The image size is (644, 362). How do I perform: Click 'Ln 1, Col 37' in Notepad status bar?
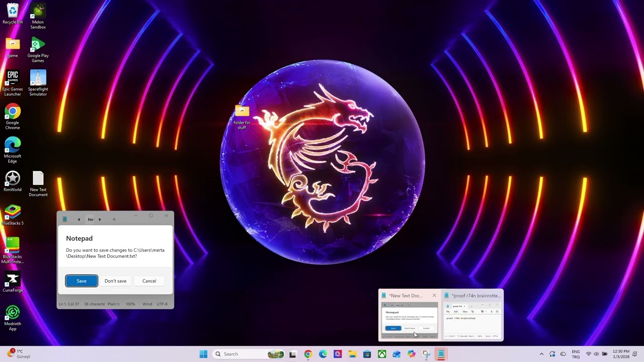tap(69, 304)
